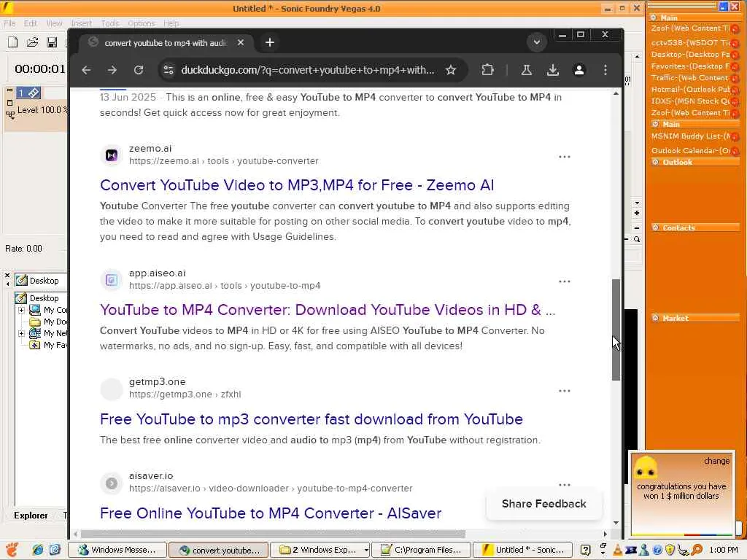Screen dimensions: 747x560
Task: Expand the My Network node in Explorer tree
Action: click(21, 333)
